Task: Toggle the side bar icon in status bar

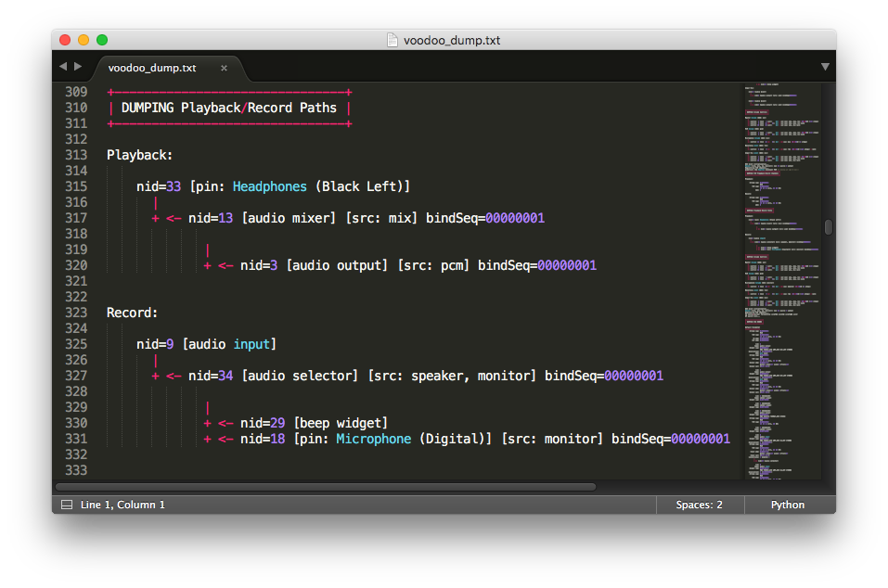Action: (x=66, y=505)
